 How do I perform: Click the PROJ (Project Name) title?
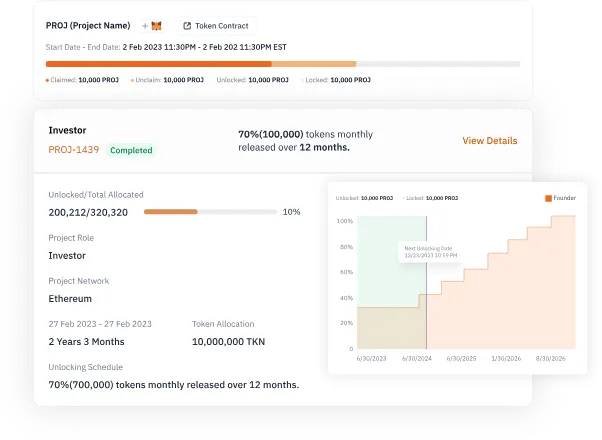pyautogui.click(x=88, y=26)
